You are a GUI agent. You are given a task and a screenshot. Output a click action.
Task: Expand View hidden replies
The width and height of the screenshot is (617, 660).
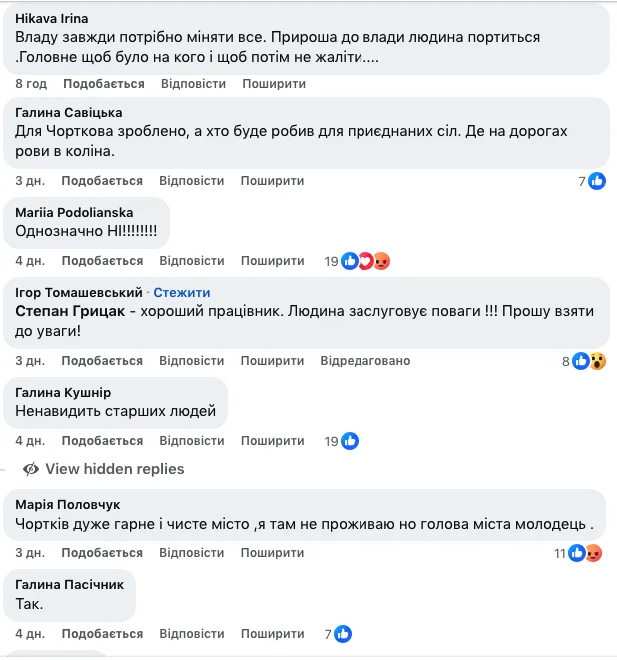pyautogui.click(x=114, y=469)
